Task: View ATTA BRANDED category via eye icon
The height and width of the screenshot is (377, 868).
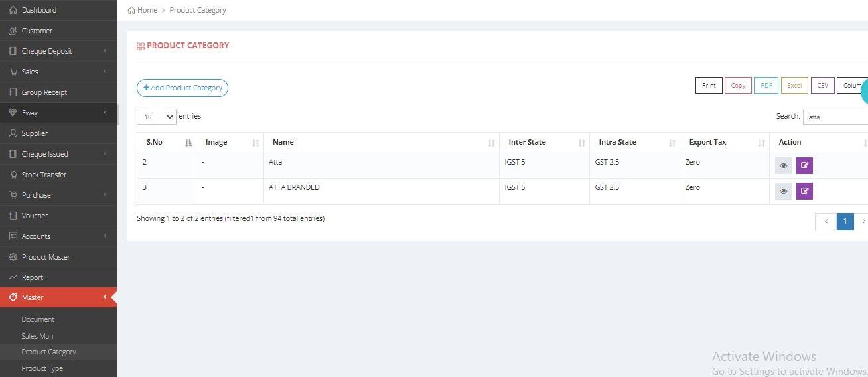Action: 783,191
